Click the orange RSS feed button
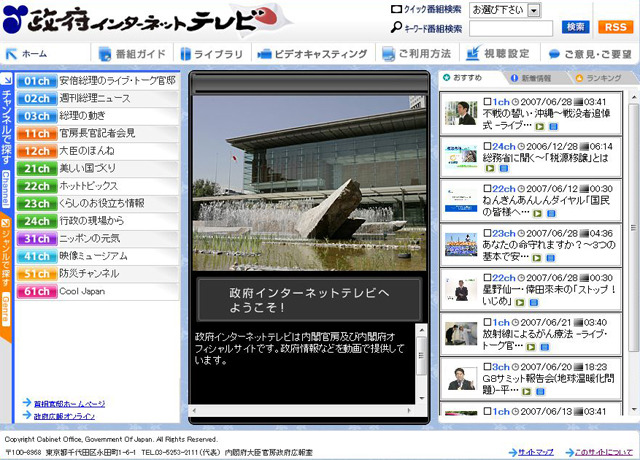The image size is (640, 460). pos(615,27)
